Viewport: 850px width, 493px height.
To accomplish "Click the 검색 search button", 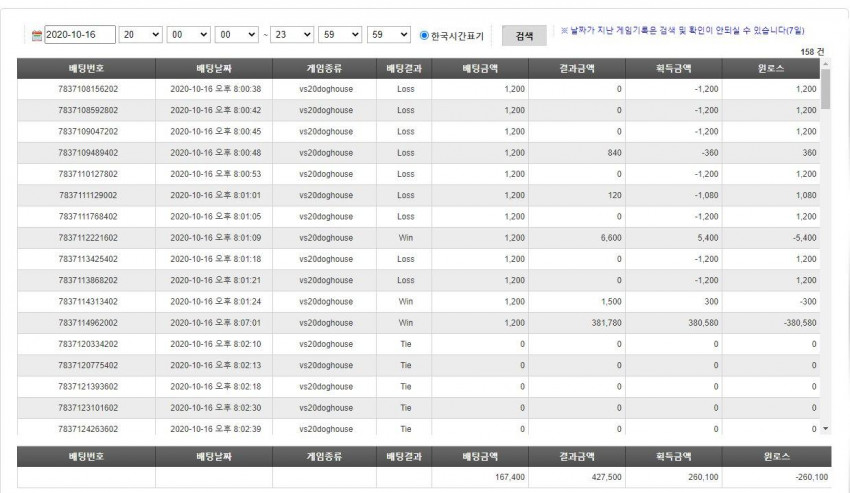I will click(x=524, y=36).
